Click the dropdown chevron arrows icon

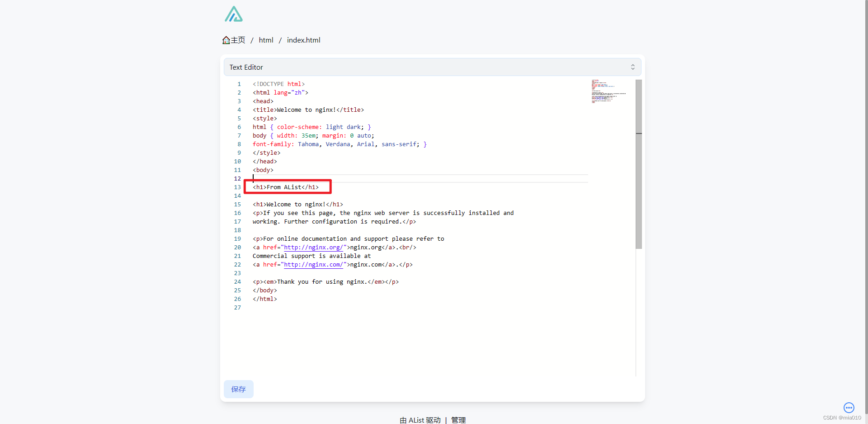[x=632, y=67]
